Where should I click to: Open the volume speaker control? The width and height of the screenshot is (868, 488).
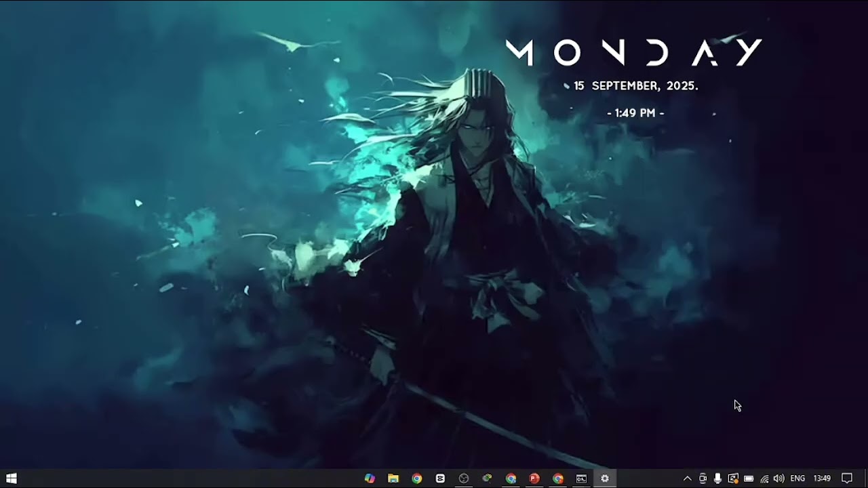tap(778, 479)
